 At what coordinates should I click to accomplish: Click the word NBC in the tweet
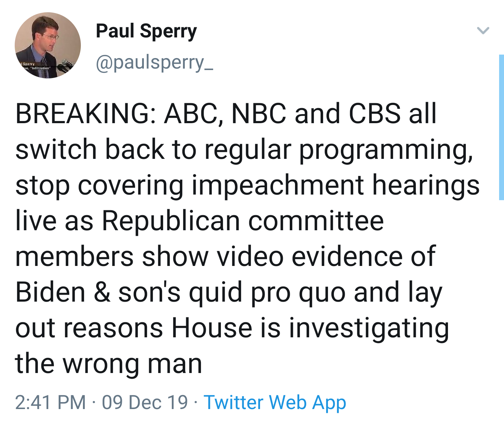(x=259, y=114)
